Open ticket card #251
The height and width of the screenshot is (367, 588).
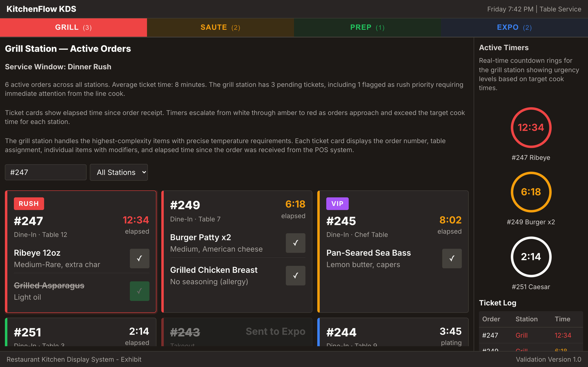[x=80, y=333]
